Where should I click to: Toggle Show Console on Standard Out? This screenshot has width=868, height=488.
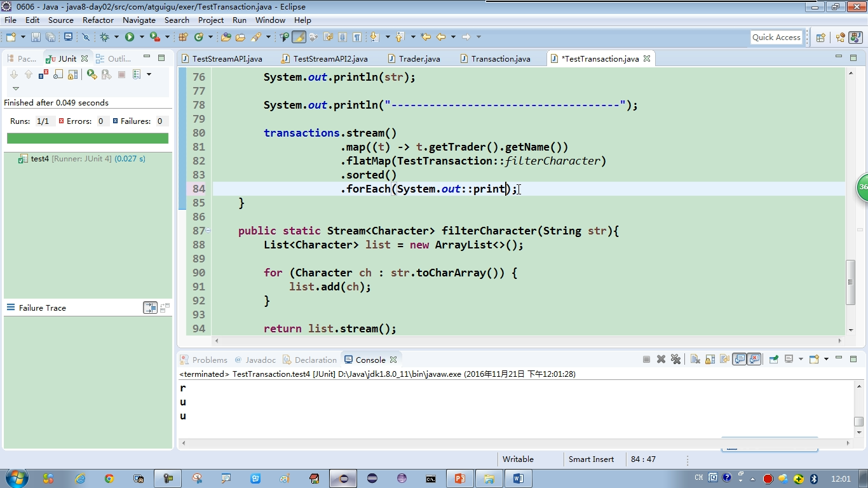tap(739, 359)
